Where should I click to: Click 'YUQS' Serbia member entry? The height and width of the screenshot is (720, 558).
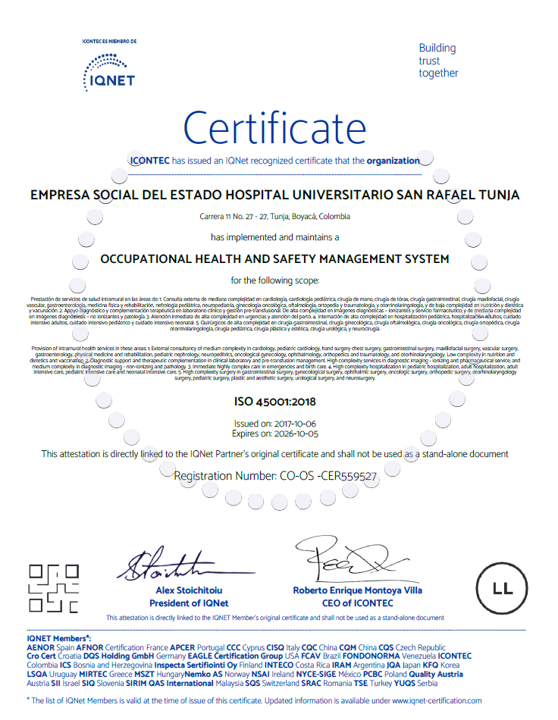(416, 683)
